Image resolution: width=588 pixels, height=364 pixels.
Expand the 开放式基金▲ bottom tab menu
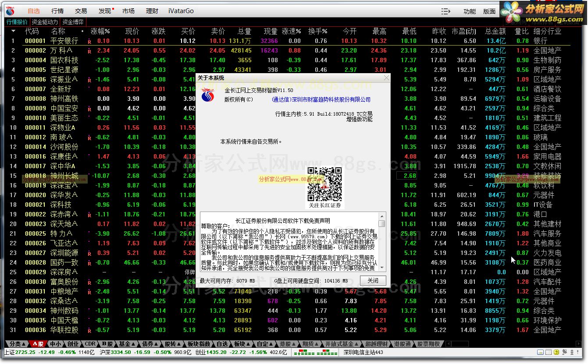coord(343,344)
